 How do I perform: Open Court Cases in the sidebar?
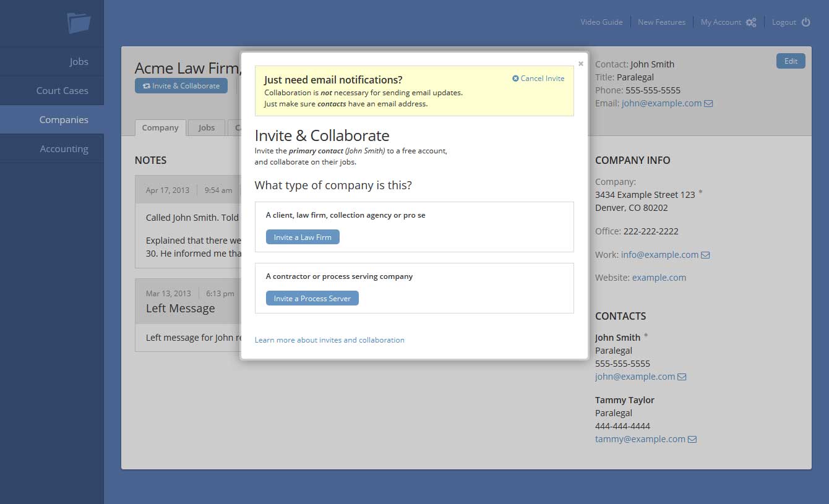click(x=62, y=91)
